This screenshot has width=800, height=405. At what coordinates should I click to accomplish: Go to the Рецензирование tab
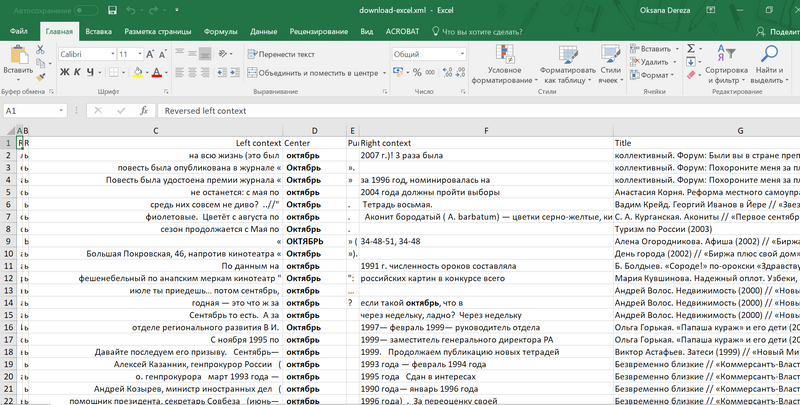(x=318, y=31)
